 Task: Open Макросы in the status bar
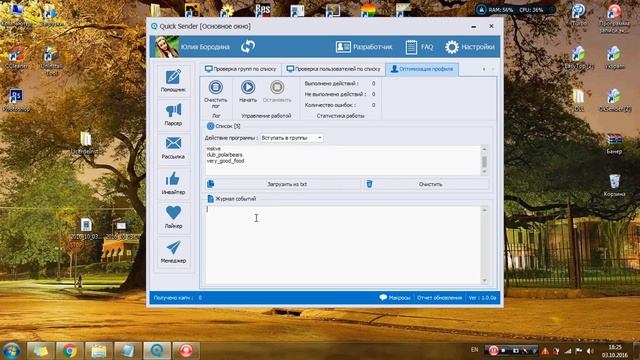tap(395, 298)
